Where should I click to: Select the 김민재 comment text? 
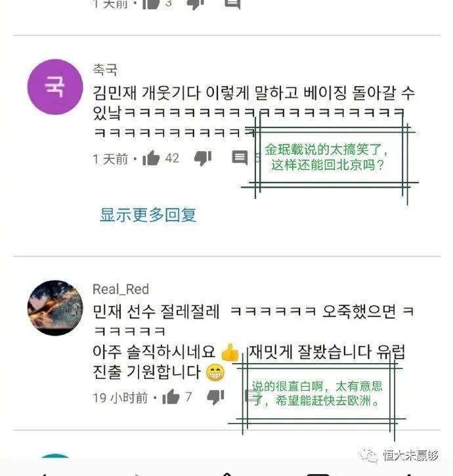[x=254, y=112]
